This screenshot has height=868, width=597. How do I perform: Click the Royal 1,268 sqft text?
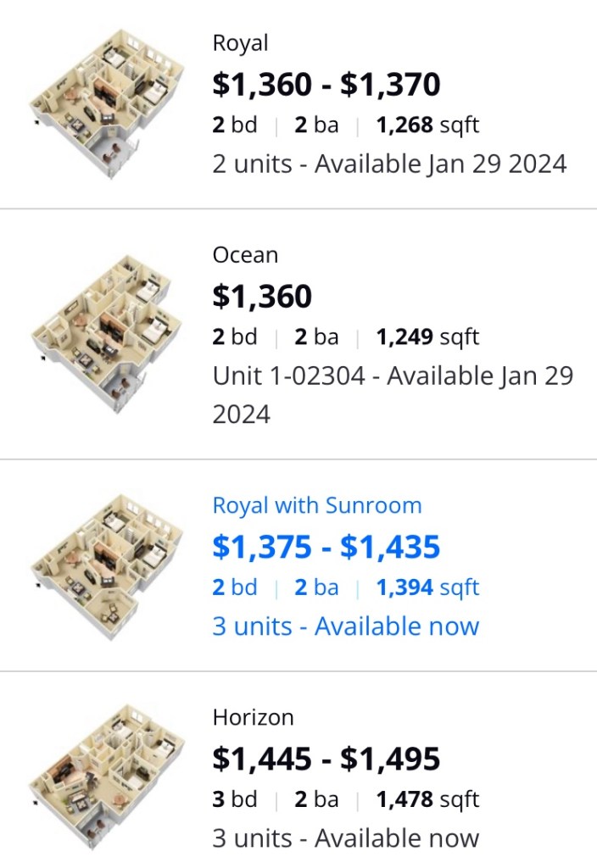[427, 125]
